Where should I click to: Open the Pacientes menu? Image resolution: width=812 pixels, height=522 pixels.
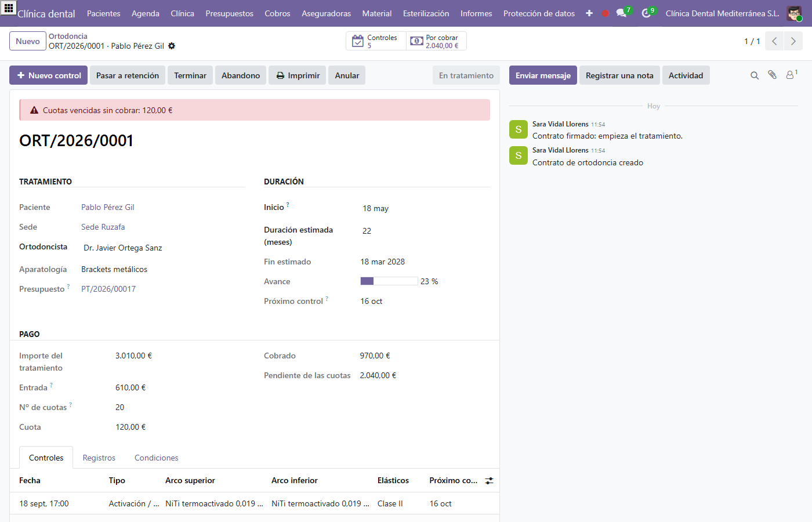[x=104, y=13]
